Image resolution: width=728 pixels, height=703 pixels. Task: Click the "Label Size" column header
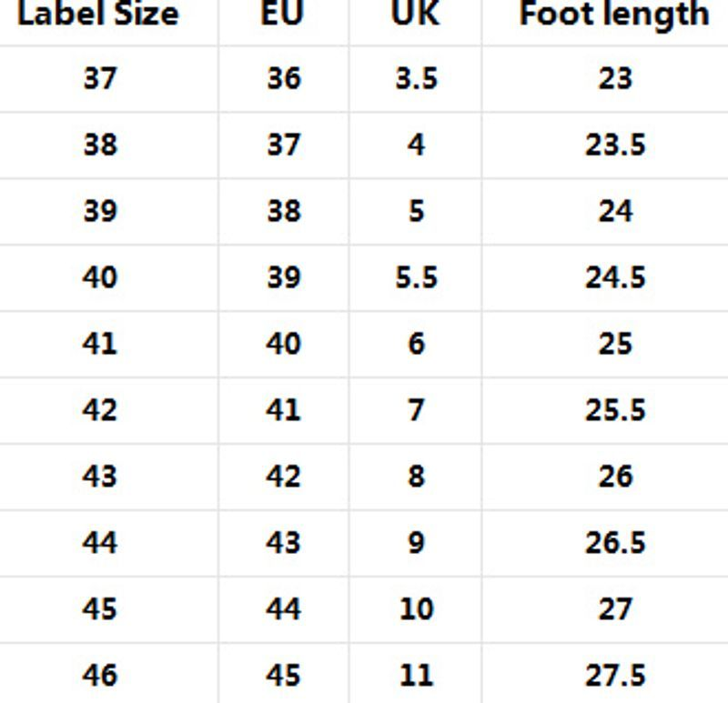coord(99,14)
